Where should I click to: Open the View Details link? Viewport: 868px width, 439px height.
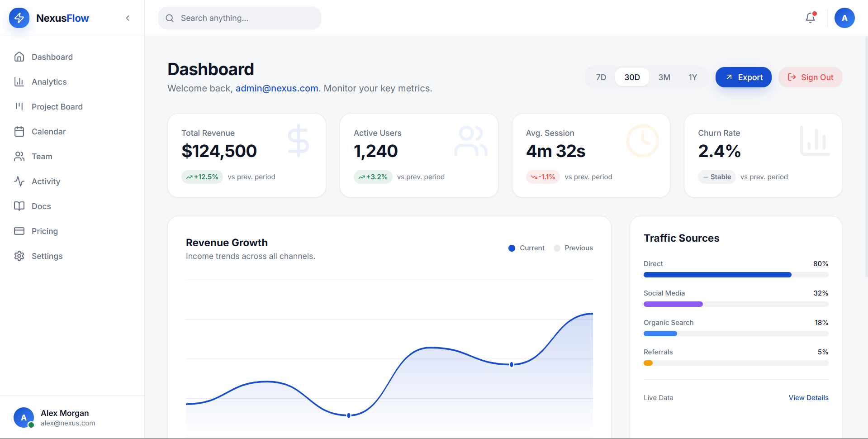click(808, 398)
